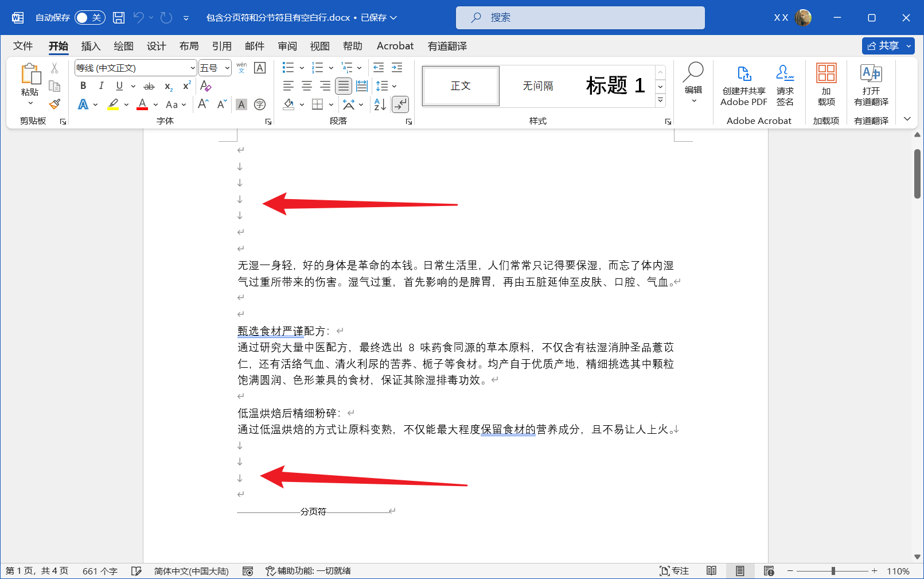Click the search box in title bar
This screenshot has height=579, width=924.
(580, 18)
